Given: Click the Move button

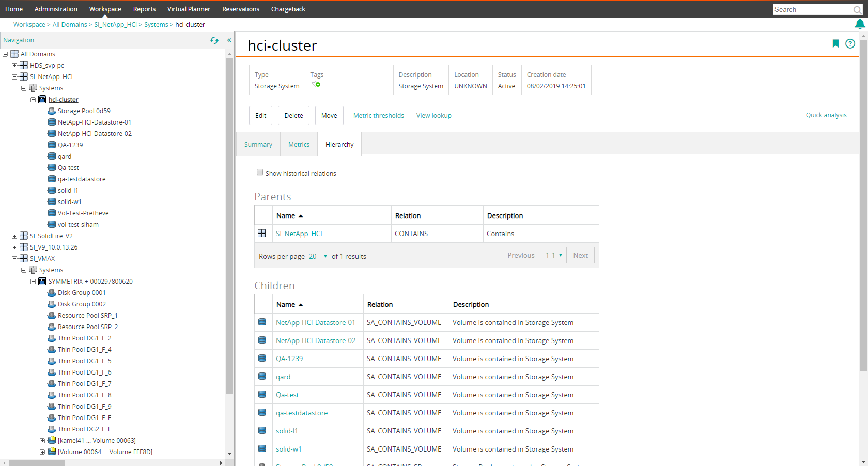Looking at the screenshot, I should 329,115.
